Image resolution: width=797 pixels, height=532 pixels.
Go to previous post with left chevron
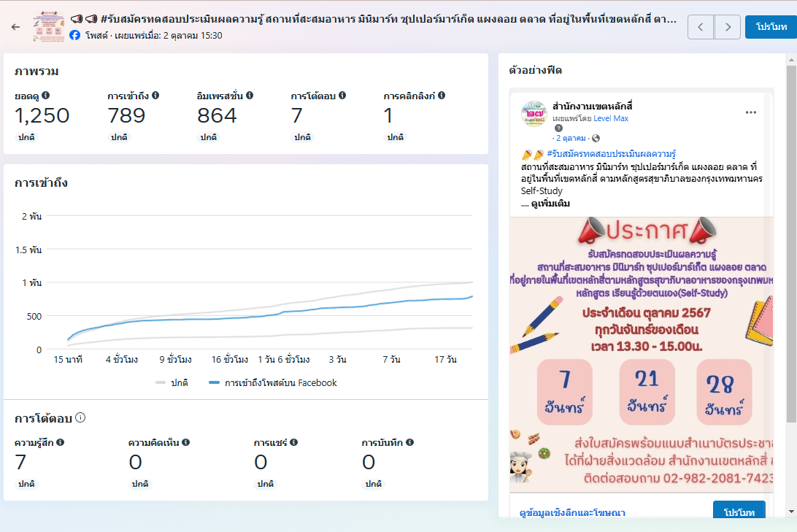[701, 27]
